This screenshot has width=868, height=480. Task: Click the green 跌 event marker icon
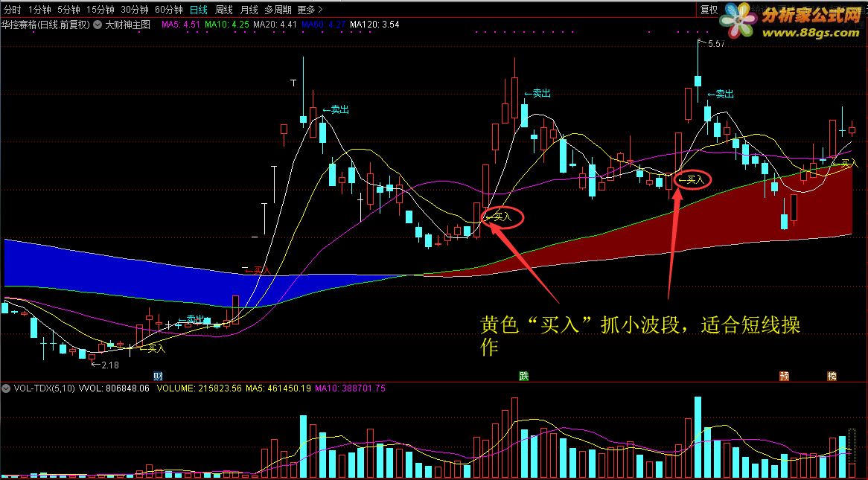pos(523,377)
